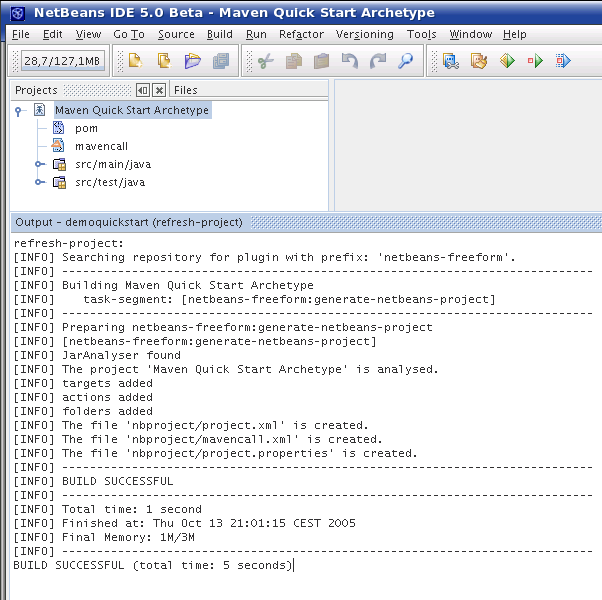Click the Debug Main Project icon
The width and height of the screenshot is (602, 600).
coord(563,61)
